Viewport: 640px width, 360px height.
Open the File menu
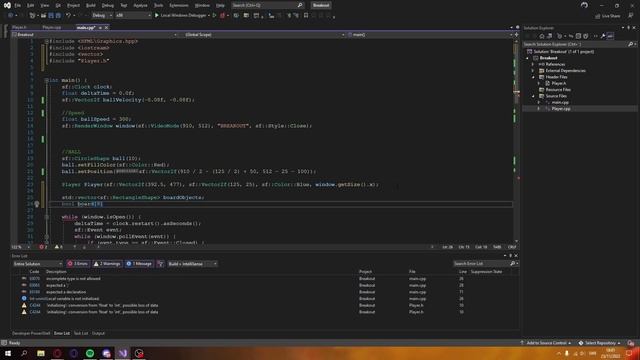click(x=18, y=5)
